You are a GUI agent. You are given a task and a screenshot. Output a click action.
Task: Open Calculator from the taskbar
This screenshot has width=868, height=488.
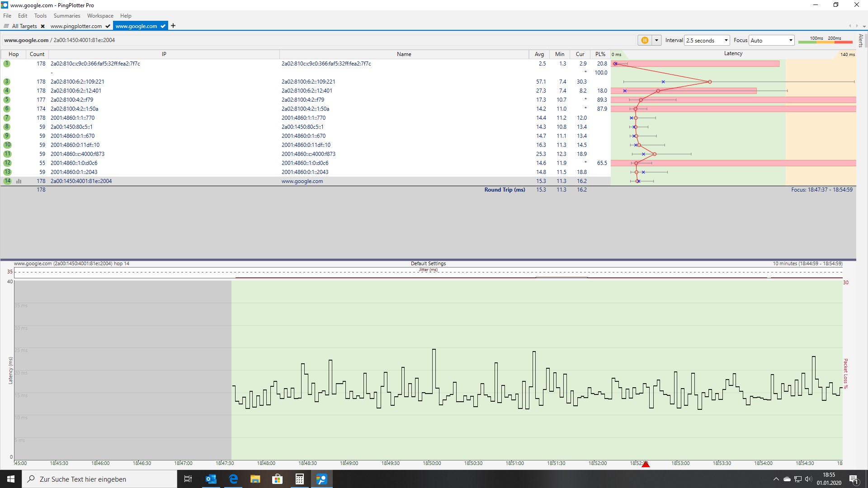click(x=299, y=479)
